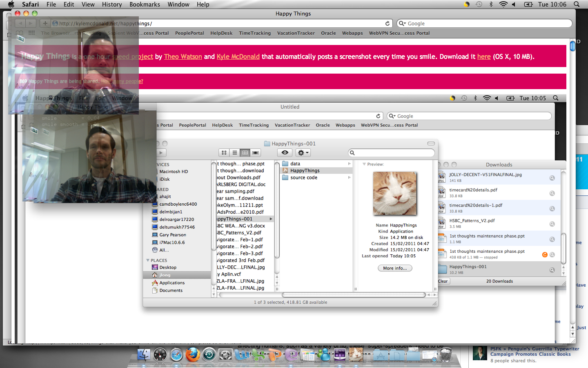Screen dimensions: 588x368
Task: Open Time Machine in the dock
Action: (x=209, y=355)
